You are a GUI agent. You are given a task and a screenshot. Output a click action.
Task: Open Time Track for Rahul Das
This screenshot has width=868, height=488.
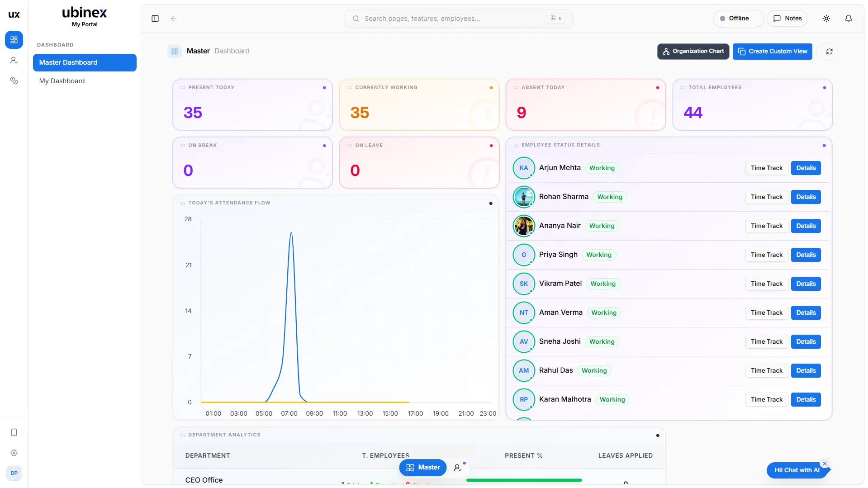767,371
